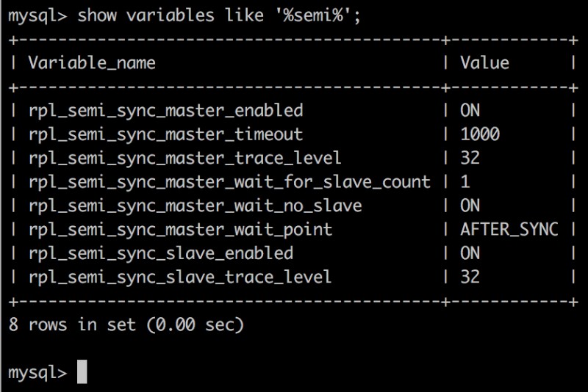Click the rpl_semi_sync_master_enabled variable name

[x=165, y=110]
